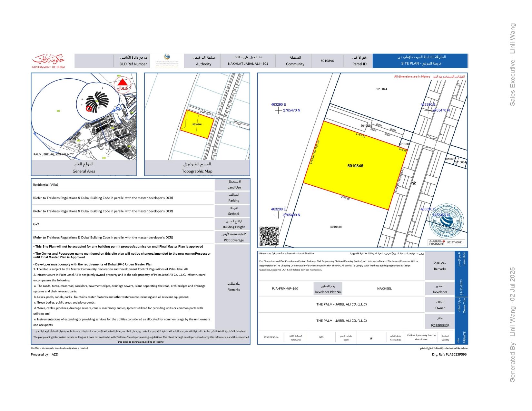The image size is (532, 411).
Task: Click the 'Developer Plot No.' label
Action: [x=328, y=292]
